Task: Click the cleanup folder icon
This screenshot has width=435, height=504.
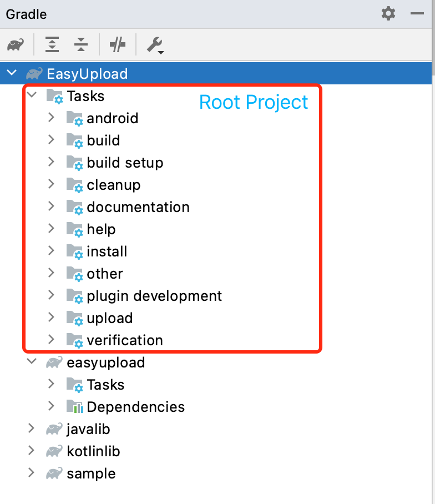Action: tap(74, 185)
